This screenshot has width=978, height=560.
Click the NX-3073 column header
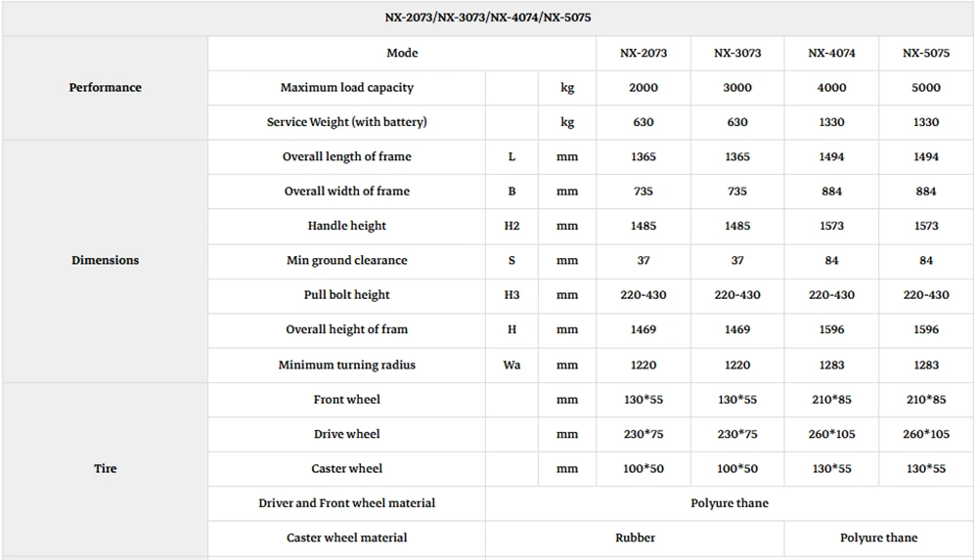coord(737,53)
